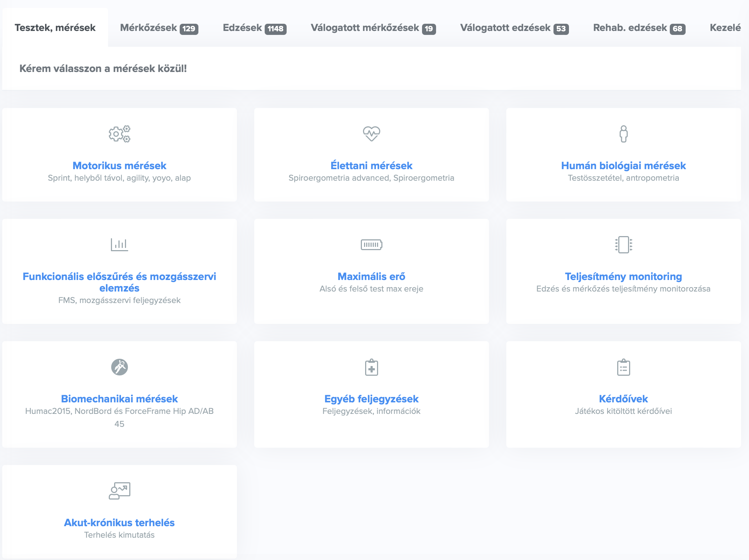Click the round biomechanics icon

(x=119, y=367)
